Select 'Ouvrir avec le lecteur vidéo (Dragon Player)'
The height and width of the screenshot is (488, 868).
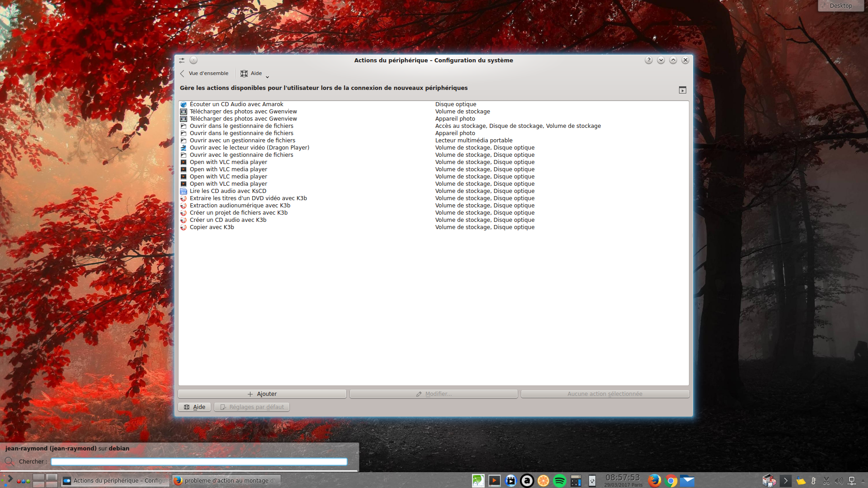[x=249, y=148]
